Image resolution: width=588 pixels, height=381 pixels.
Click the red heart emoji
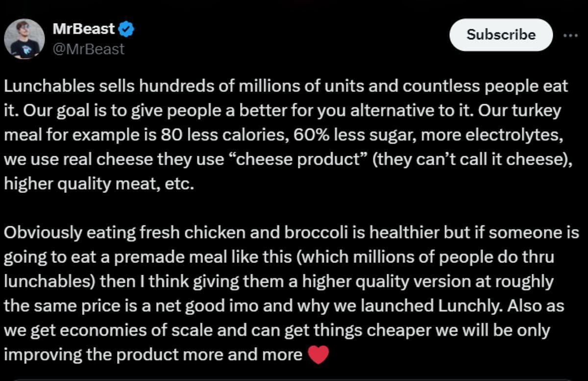pos(318,354)
